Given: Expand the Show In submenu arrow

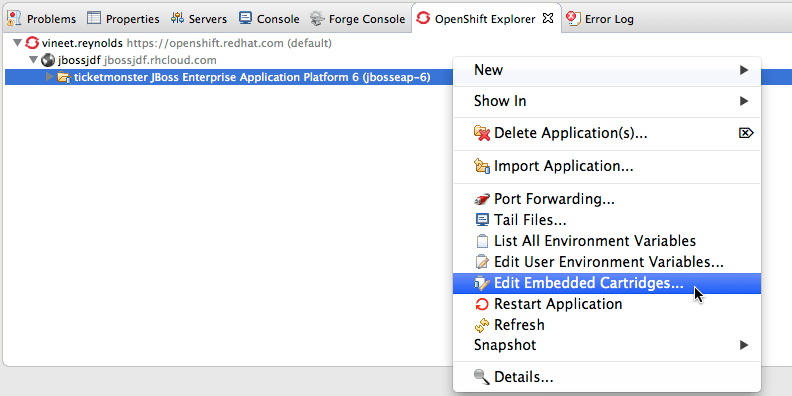Looking at the screenshot, I should tap(744, 101).
